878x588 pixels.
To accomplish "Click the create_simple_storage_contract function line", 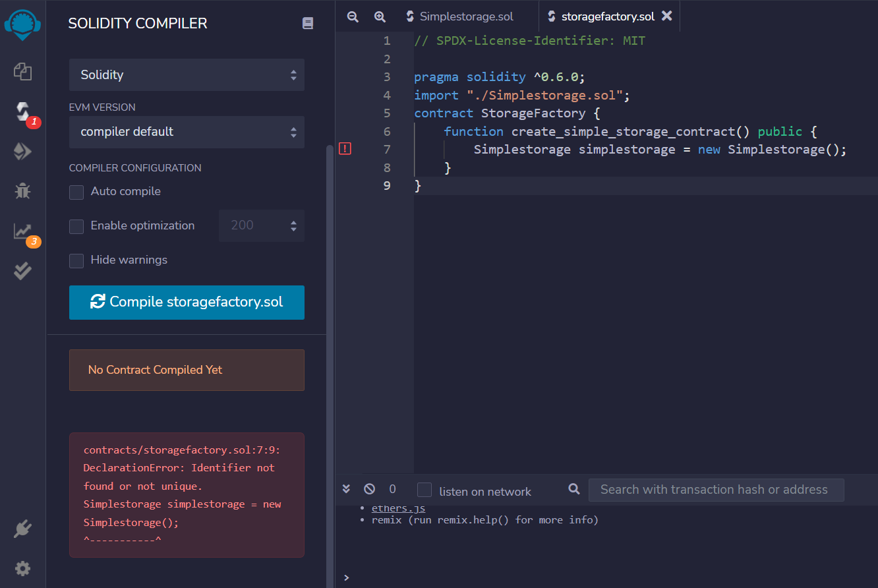I will [x=630, y=131].
